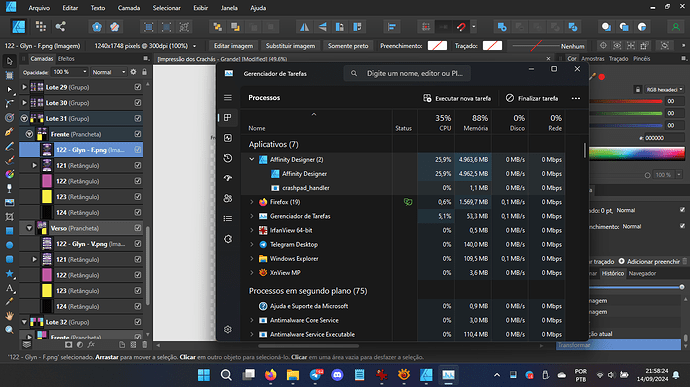This screenshot has width=690, height=387.
Task: Delete layer via trash icon in Camadas
Action: [x=144, y=345]
